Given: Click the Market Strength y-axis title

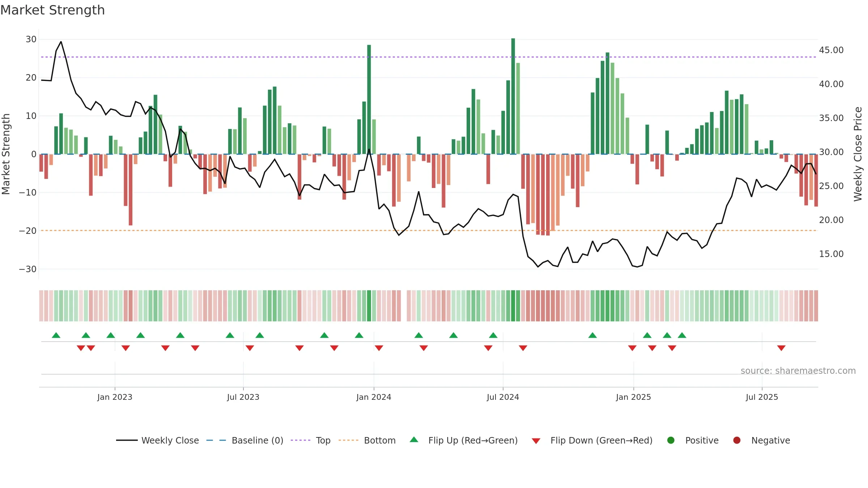Looking at the screenshot, I should click(x=6, y=154).
